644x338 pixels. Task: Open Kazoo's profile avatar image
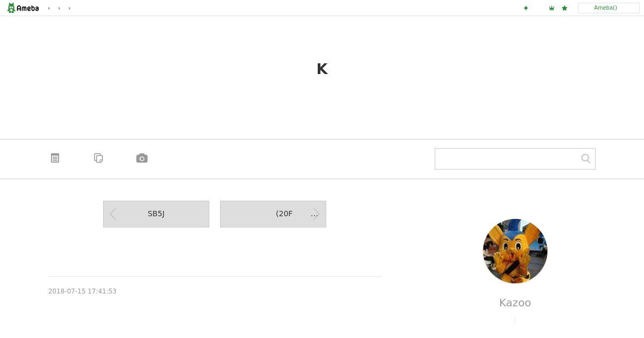[x=515, y=251]
